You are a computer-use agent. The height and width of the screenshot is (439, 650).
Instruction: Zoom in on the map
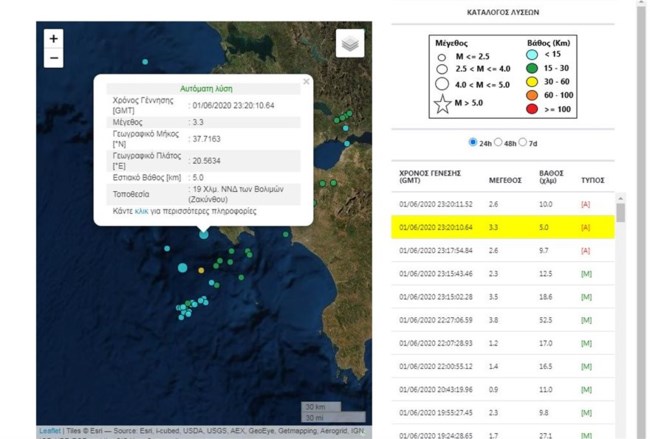click(x=53, y=38)
